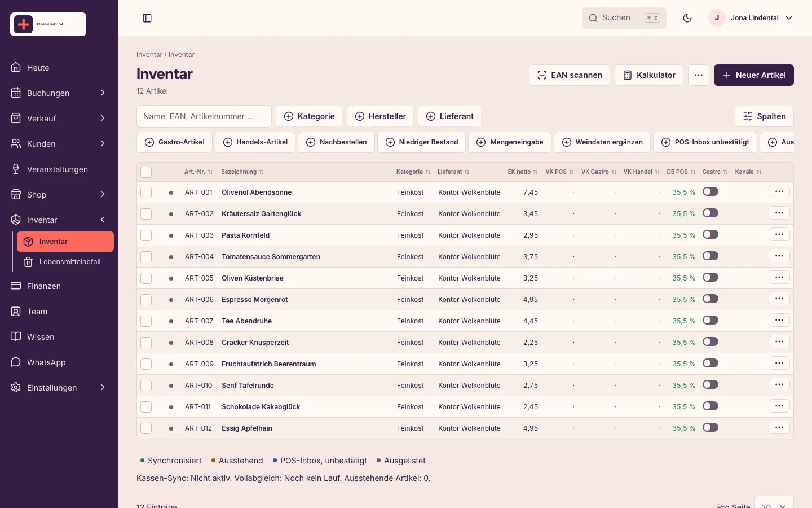Expand the Buchungen sidebar section
Screen dimensions: 812x508
tap(59, 93)
